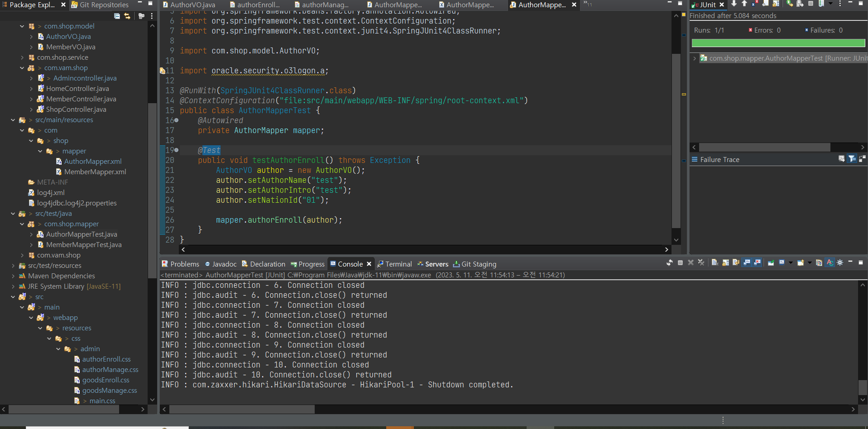Image resolution: width=868 pixels, height=429 pixels.
Task: Expand com.shop.mapper.AuthorMapperTest result
Action: [x=695, y=58]
